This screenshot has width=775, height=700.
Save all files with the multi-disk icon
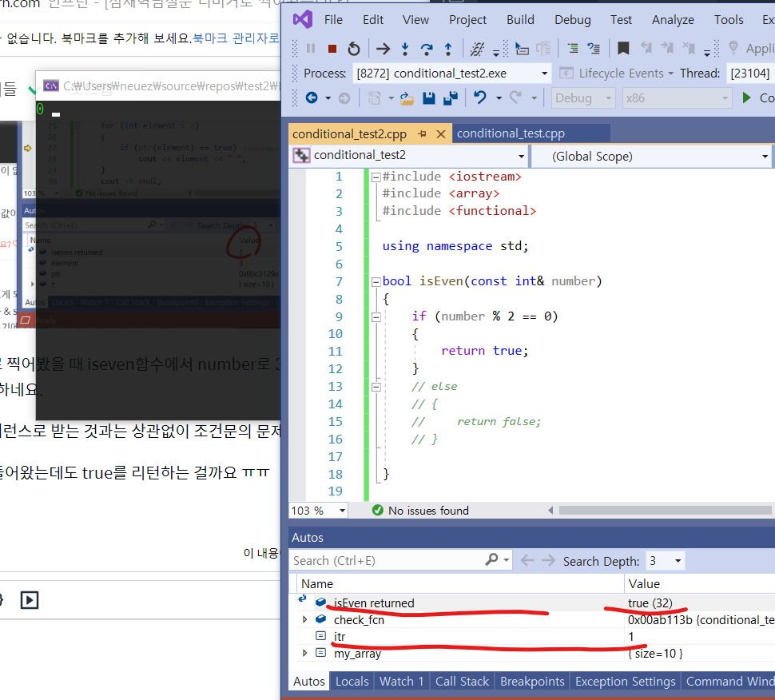[451, 97]
